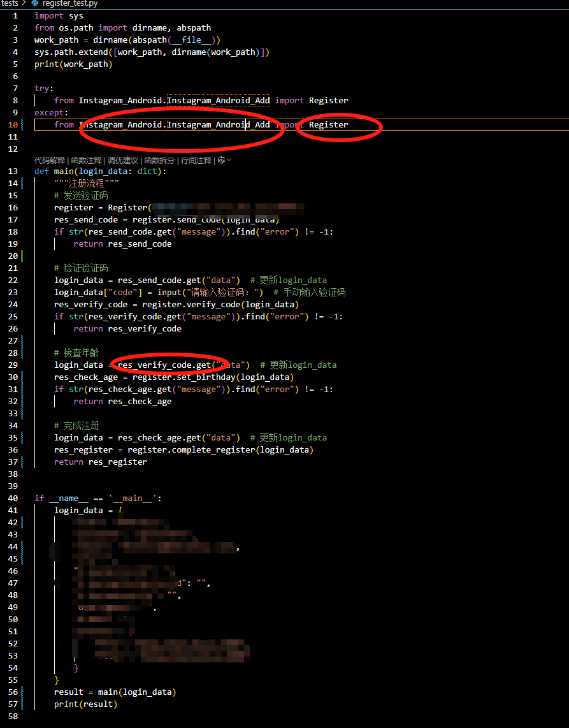This screenshot has height=728, width=569.
Task: Select line number 29 in the gutter
Action: (x=13, y=365)
